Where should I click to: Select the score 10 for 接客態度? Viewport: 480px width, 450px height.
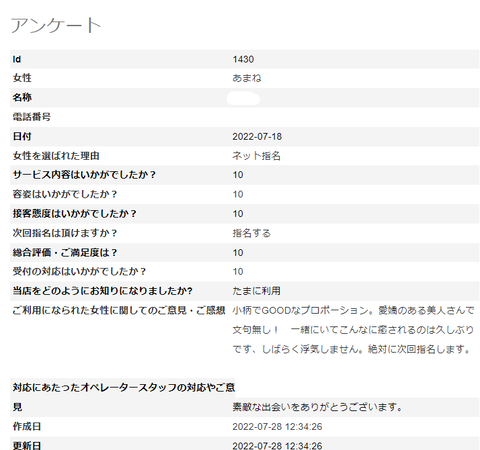[238, 213]
